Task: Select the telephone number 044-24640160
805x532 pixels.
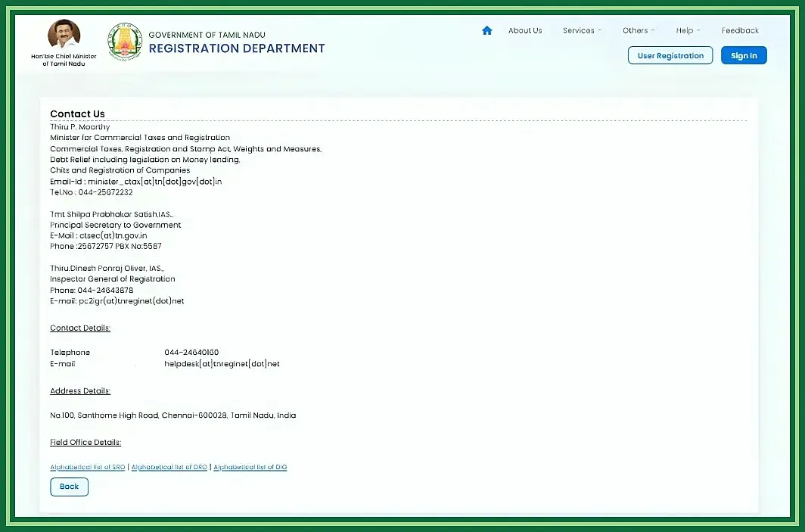Action: coord(191,353)
